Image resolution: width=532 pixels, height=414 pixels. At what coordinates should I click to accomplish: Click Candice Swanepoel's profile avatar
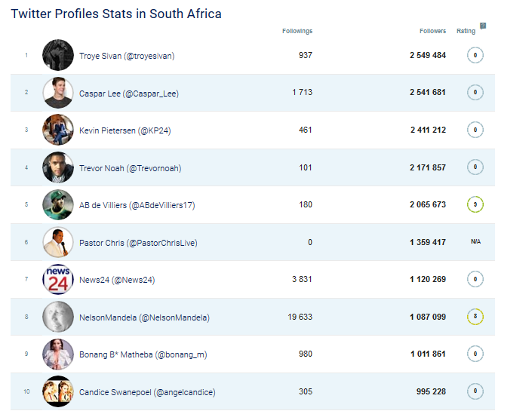coord(58,391)
